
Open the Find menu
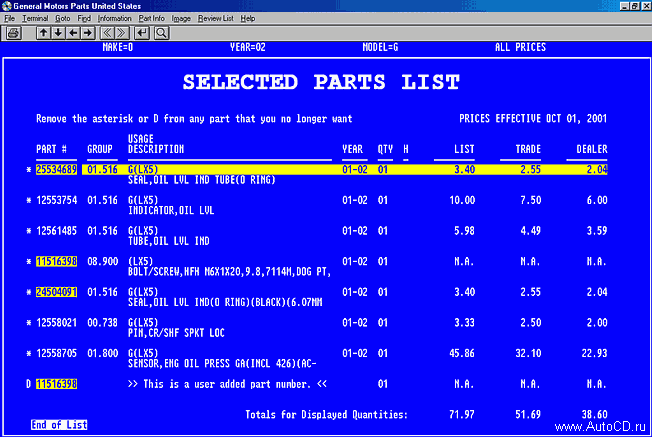pyautogui.click(x=84, y=18)
